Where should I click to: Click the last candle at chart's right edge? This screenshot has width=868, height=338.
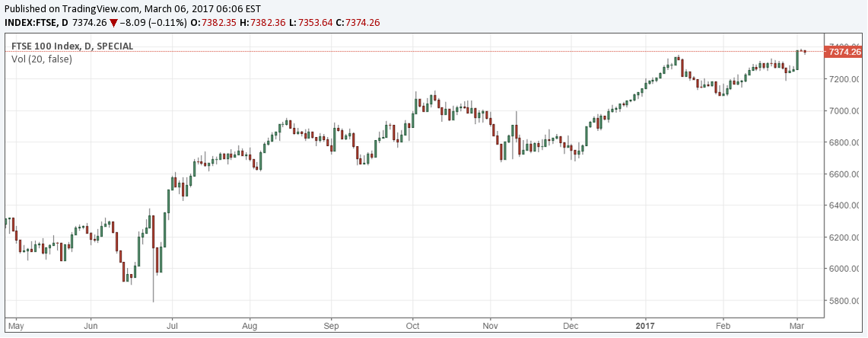804,52
